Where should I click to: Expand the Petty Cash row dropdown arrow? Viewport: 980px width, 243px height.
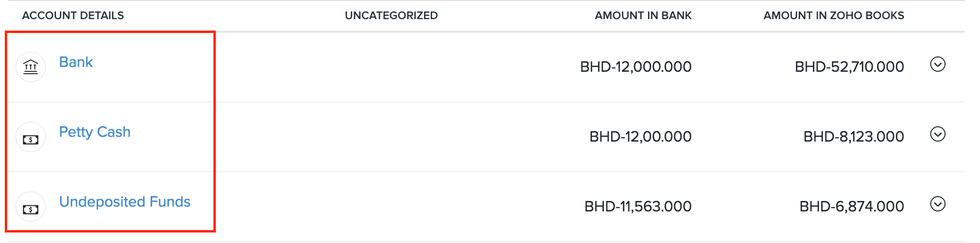937,134
